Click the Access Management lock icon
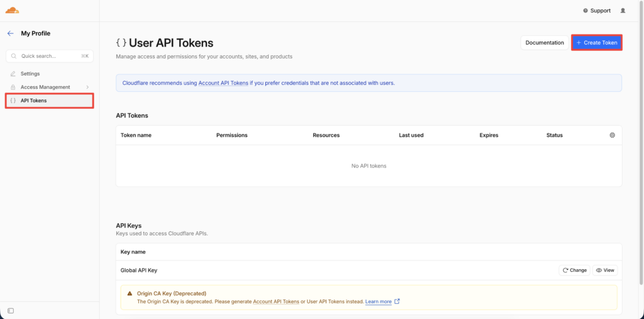This screenshot has height=319, width=644. 13,87
